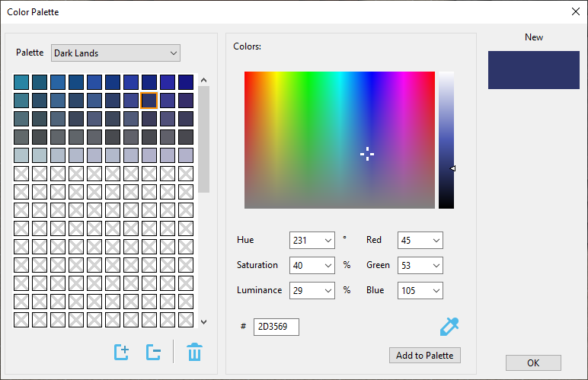Click the palette list scroll-up arrow
Viewport: 588px width, 380px height.
203,80
